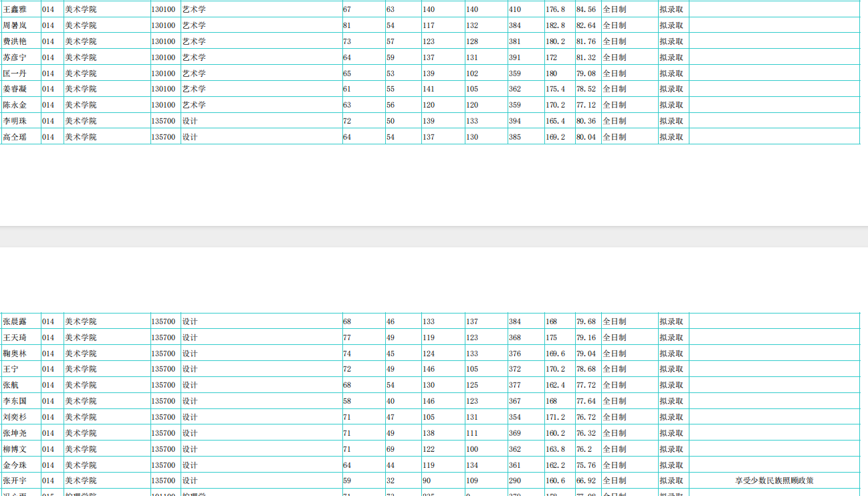
Task: Click total score 354 in 刘奕杉's row
Action: coord(515,417)
